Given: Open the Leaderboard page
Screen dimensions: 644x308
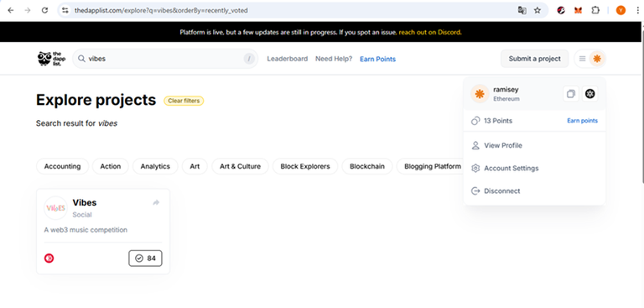Looking at the screenshot, I should click(x=287, y=59).
